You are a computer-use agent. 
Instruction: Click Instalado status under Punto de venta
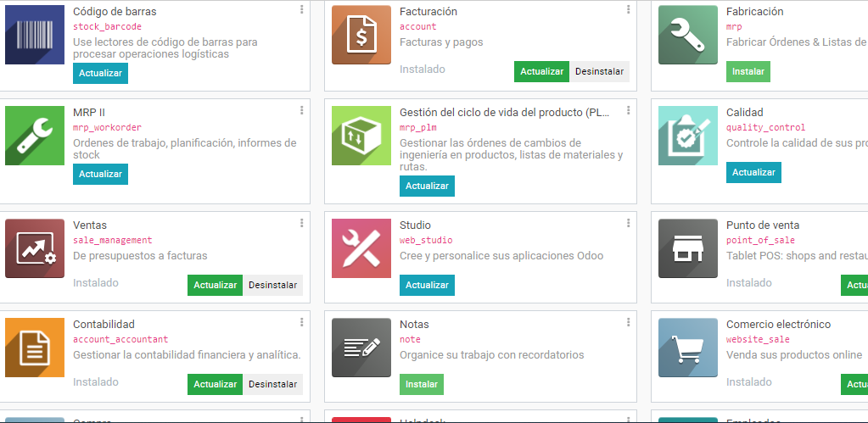pos(749,282)
